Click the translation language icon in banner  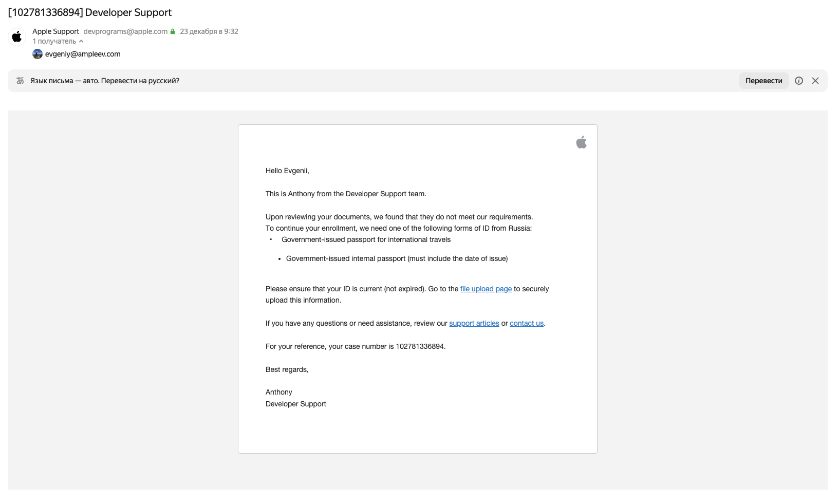(20, 81)
